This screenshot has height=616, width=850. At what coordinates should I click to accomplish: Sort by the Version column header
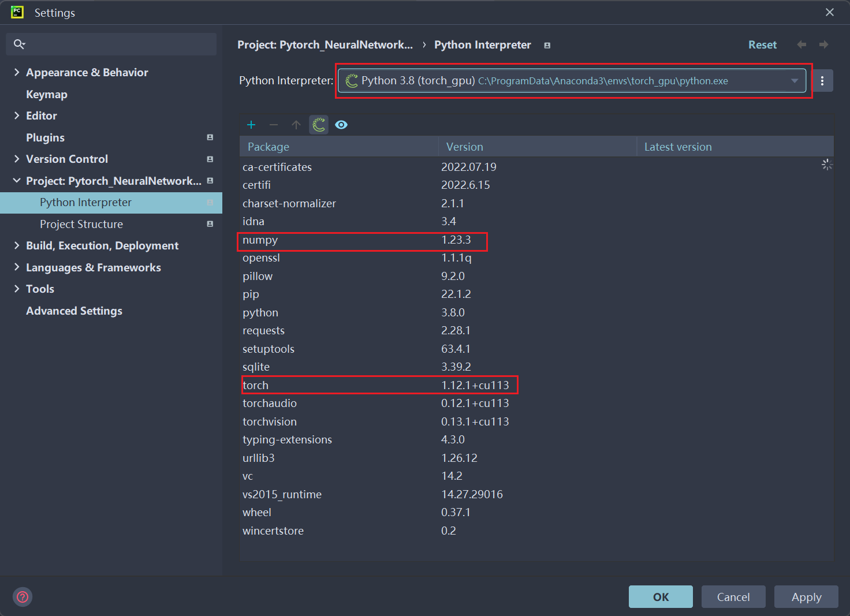click(538, 147)
